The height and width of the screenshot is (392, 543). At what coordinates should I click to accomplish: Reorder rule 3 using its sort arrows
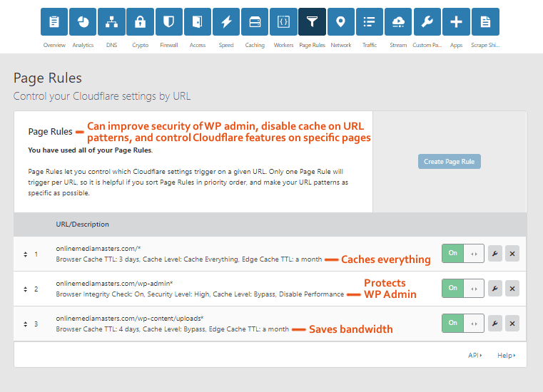coord(25,324)
